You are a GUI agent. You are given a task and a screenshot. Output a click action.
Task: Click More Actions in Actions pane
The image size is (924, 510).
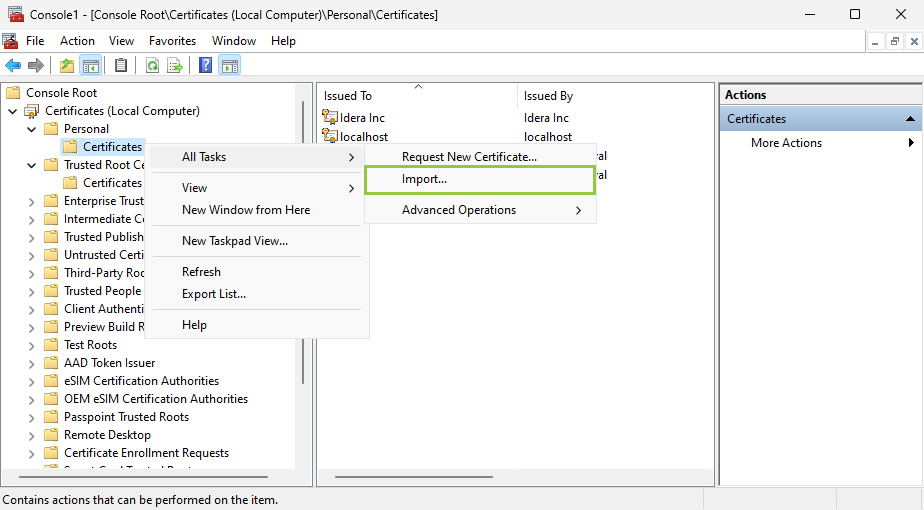[x=786, y=143]
